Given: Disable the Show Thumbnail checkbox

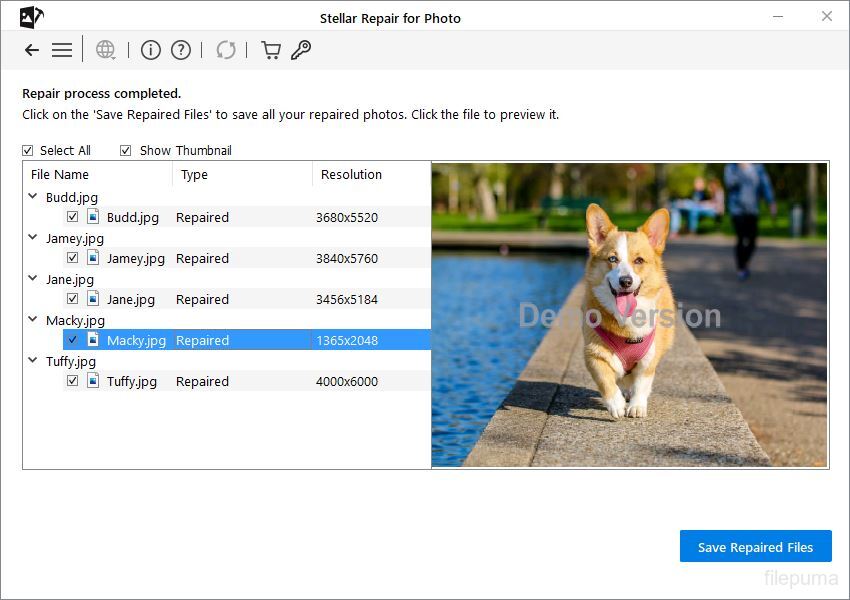Looking at the screenshot, I should (x=126, y=151).
